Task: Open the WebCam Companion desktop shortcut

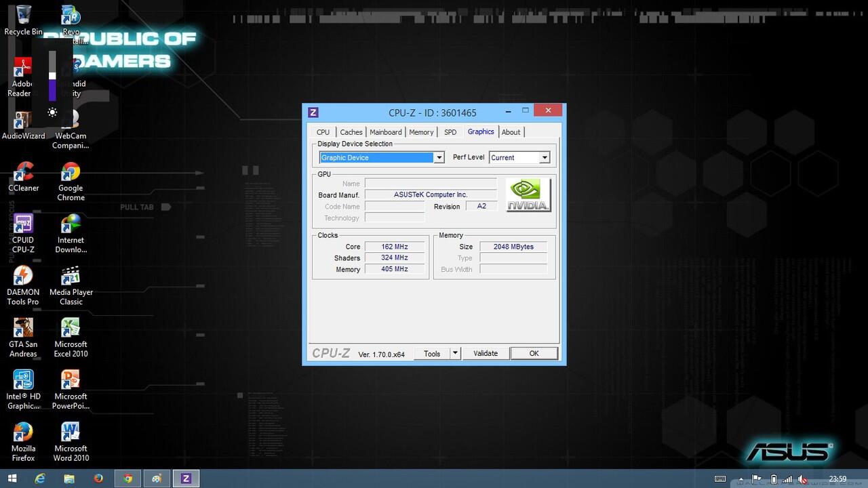Action: [71, 129]
